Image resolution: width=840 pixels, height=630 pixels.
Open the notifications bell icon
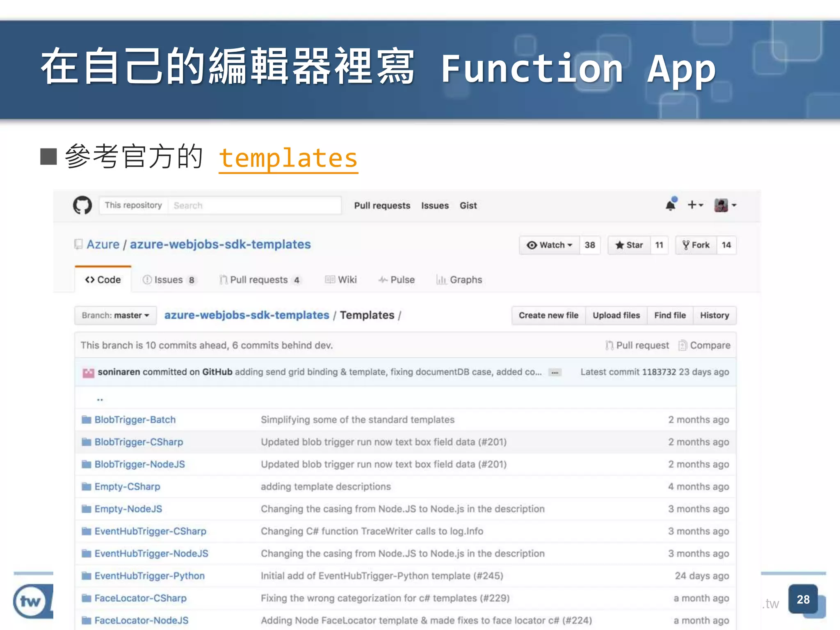(x=671, y=204)
